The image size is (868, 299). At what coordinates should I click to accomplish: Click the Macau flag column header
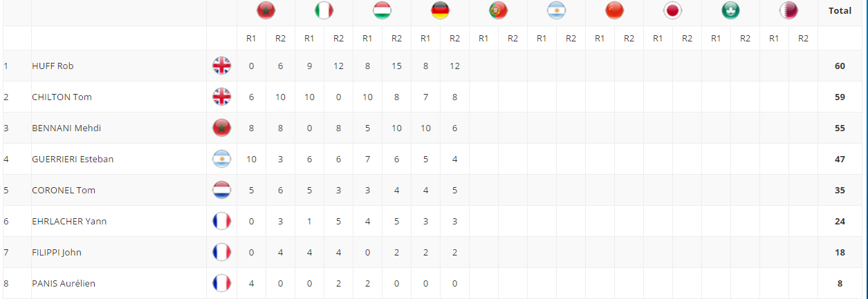(730, 10)
